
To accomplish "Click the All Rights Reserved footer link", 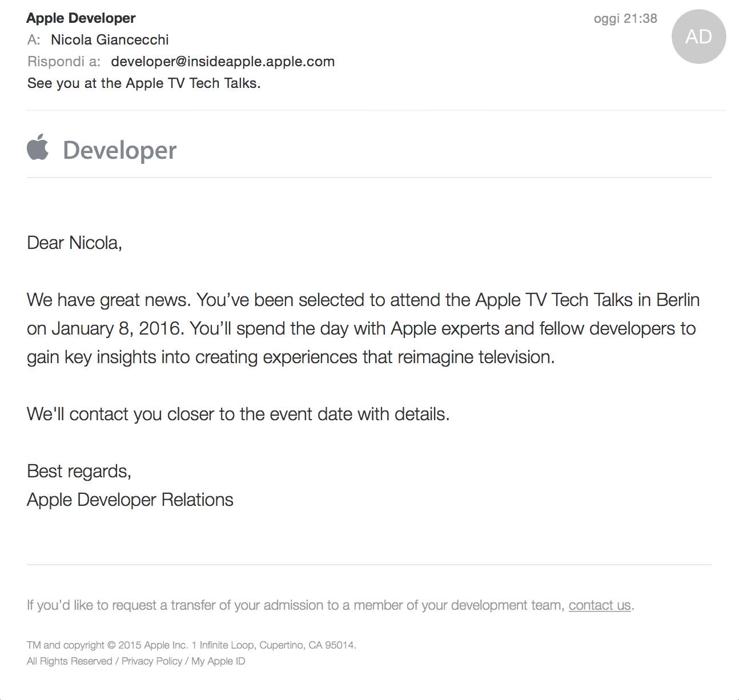I will (x=69, y=661).
